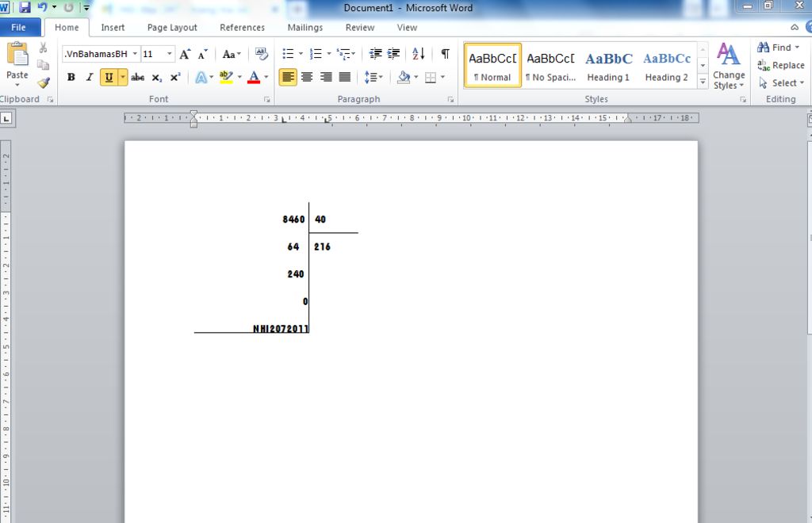This screenshot has height=523, width=812.
Task: Toggle Italic formatting
Action: click(90, 78)
